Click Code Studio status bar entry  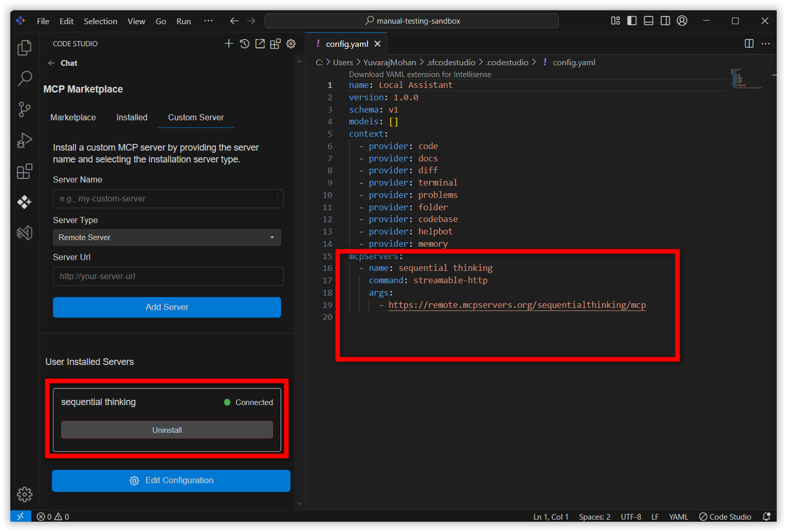(725, 517)
